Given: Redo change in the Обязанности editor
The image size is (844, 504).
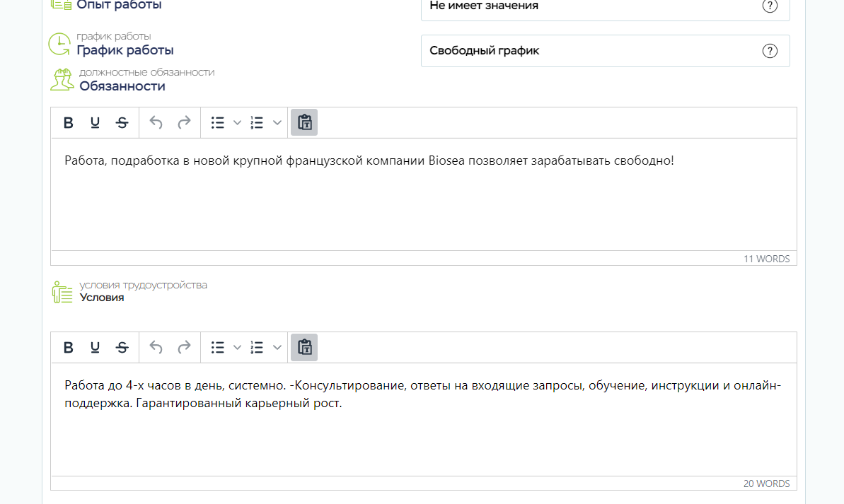Looking at the screenshot, I should [x=184, y=123].
